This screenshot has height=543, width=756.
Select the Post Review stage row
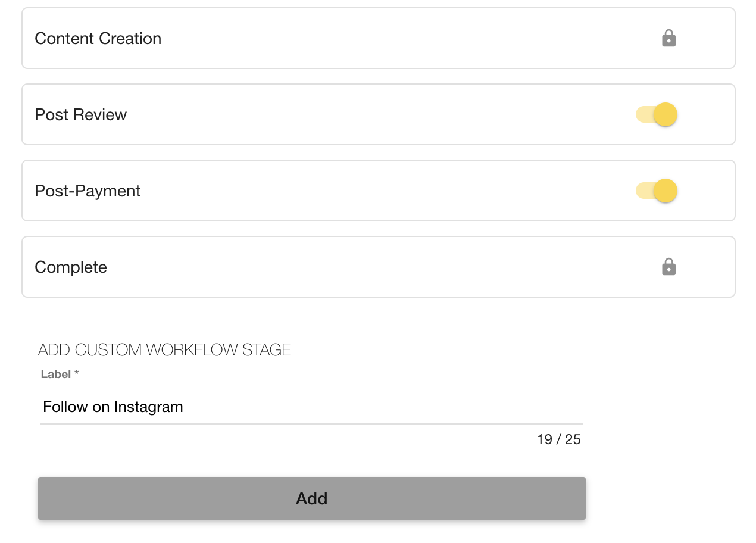pyautogui.click(x=379, y=114)
